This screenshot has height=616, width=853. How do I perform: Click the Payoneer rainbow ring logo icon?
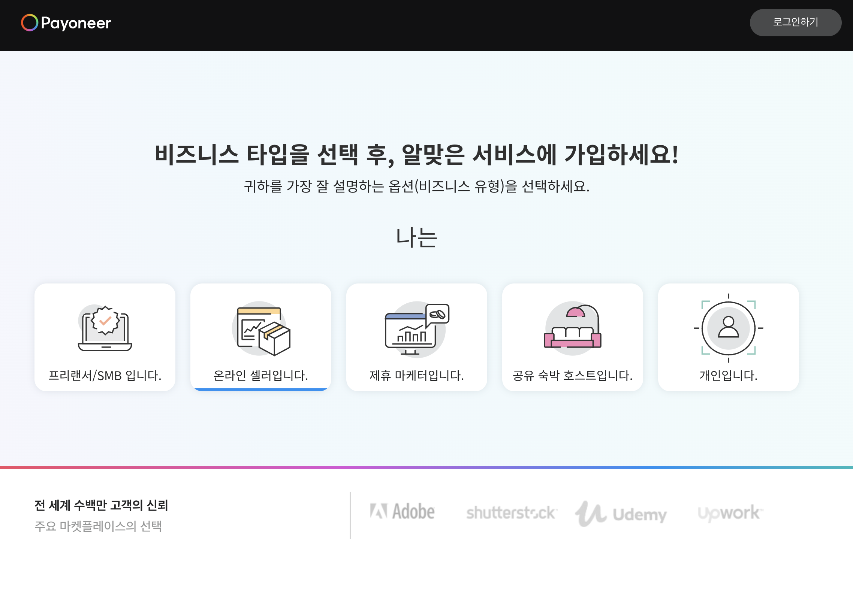[x=29, y=22]
